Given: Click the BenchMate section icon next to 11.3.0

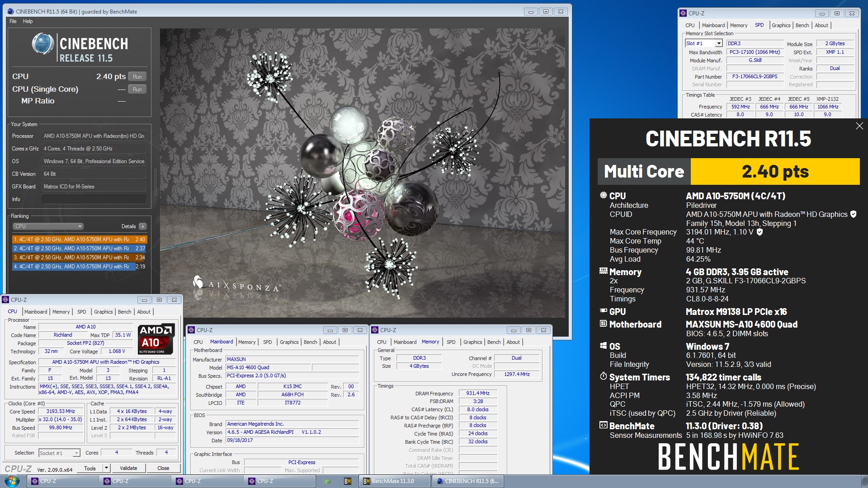Looking at the screenshot, I should (x=603, y=425).
